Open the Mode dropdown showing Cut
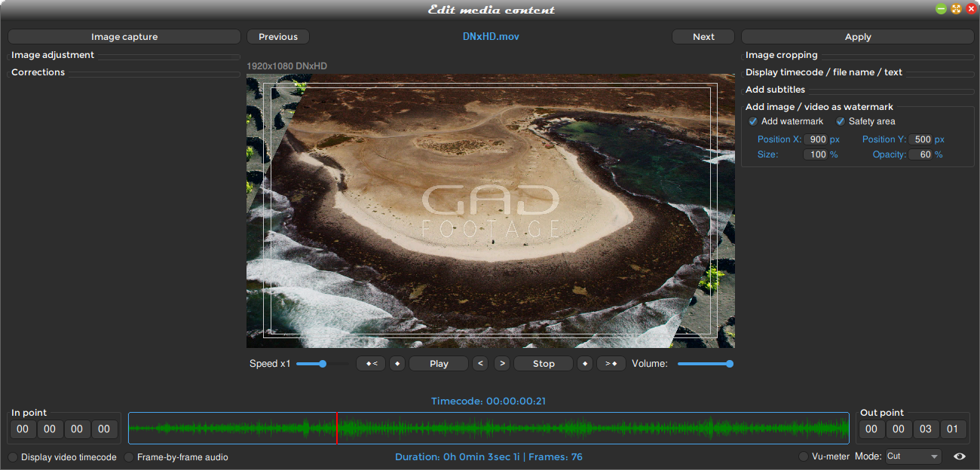This screenshot has width=980, height=470. (912, 456)
